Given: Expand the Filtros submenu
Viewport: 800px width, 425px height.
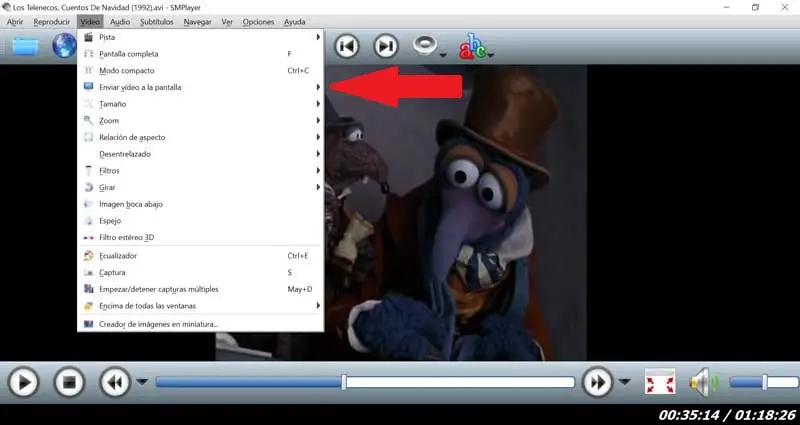Looking at the screenshot, I should pyautogui.click(x=201, y=170).
